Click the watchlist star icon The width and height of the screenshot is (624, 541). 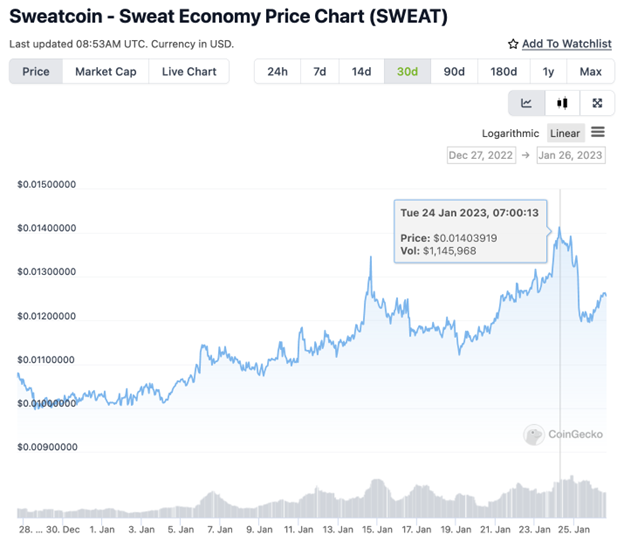point(513,45)
